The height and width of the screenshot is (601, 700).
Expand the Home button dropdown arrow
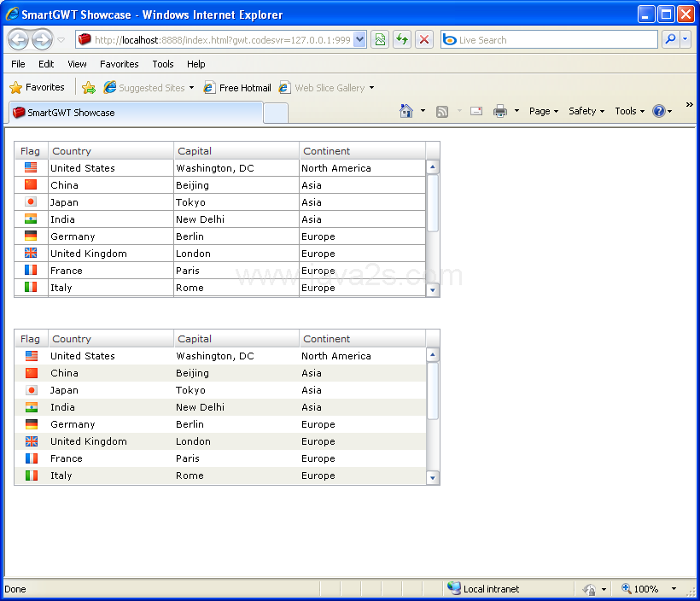423,111
